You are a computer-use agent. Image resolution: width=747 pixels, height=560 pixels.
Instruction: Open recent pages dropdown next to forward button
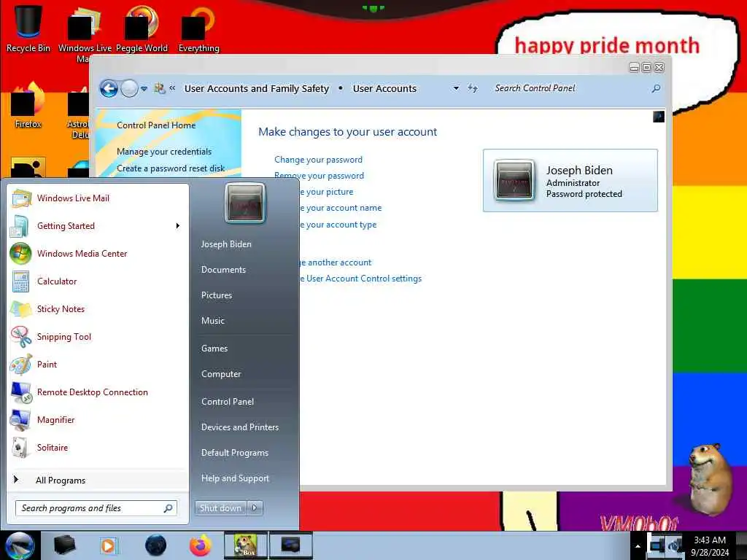[144, 88]
